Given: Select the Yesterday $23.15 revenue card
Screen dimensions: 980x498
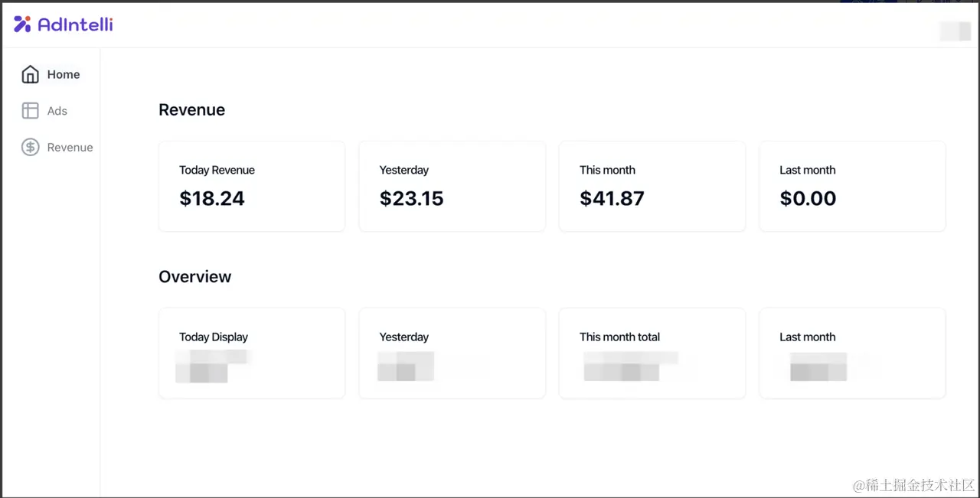Looking at the screenshot, I should pyautogui.click(x=452, y=186).
